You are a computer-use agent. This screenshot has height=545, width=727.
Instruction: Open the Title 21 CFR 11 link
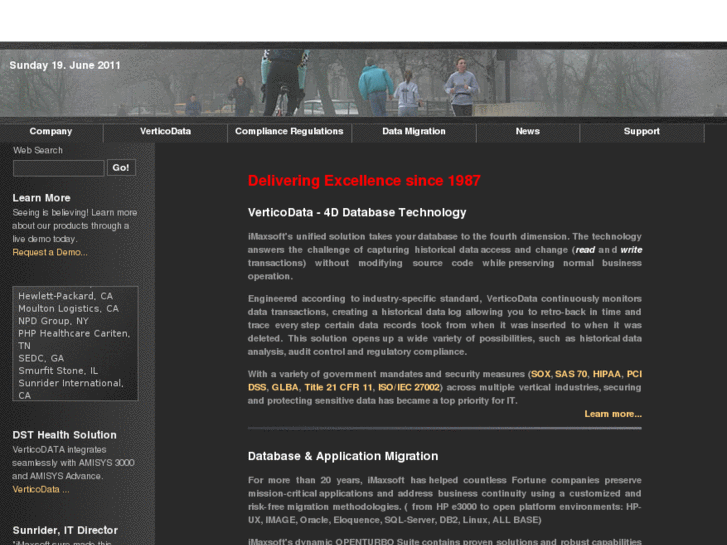pyautogui.click(x=338, y=387)
